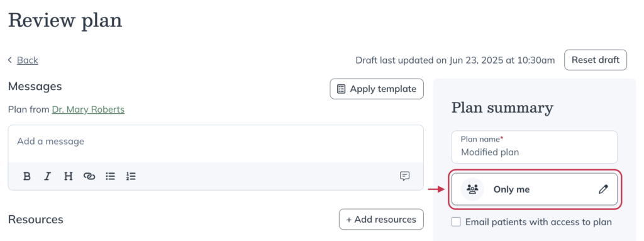Edit the Plan name field
Screen dimensions: 644x241
pyautogui.click(x=535, y=147)
